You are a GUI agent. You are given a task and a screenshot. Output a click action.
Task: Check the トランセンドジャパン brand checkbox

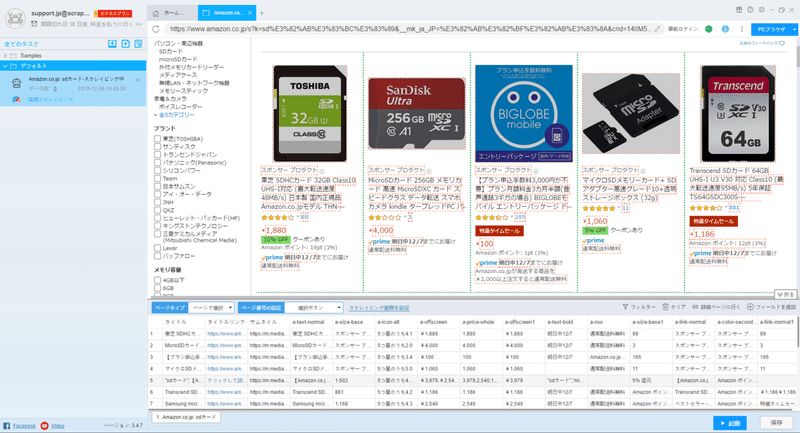(x=158, y=155)
